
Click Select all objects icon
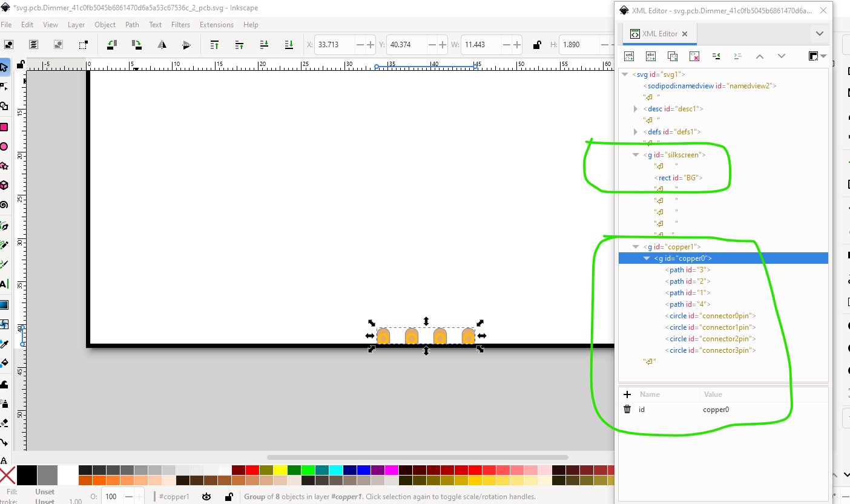coord(8,44)
